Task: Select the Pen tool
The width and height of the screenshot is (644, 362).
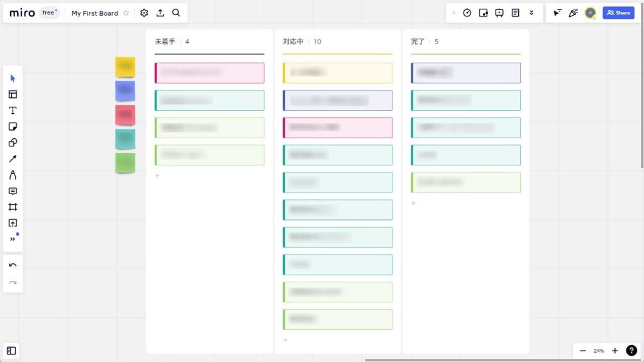Action: click(13, 175)
